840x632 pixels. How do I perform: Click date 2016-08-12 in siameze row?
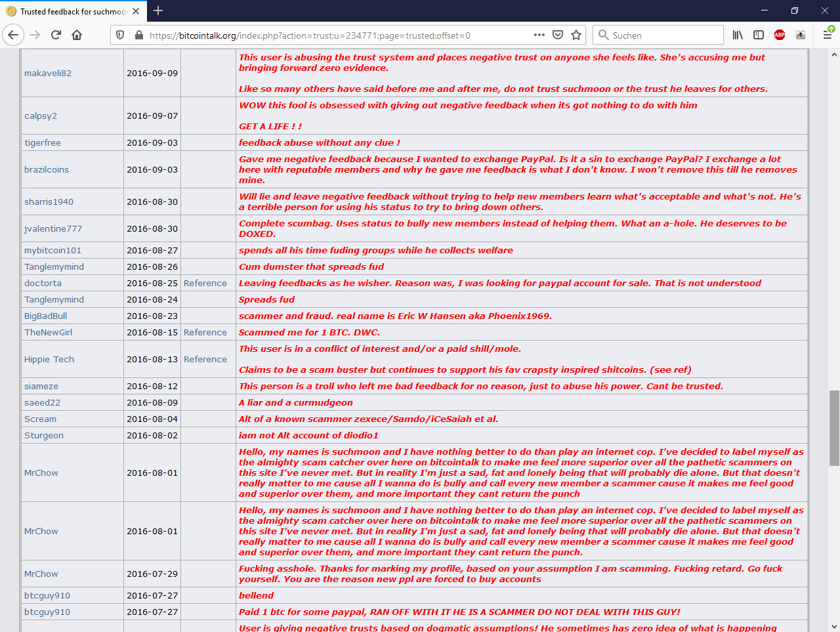[x=152, y=386]
